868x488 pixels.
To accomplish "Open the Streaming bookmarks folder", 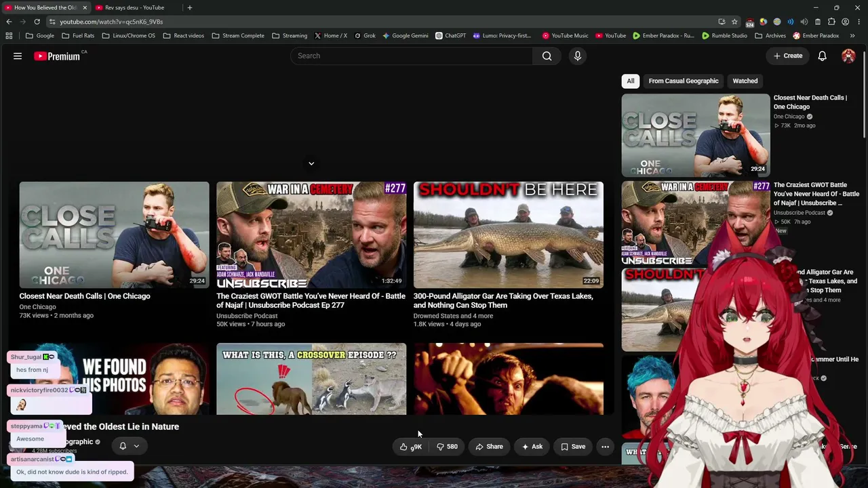I will tap(290, 36).
